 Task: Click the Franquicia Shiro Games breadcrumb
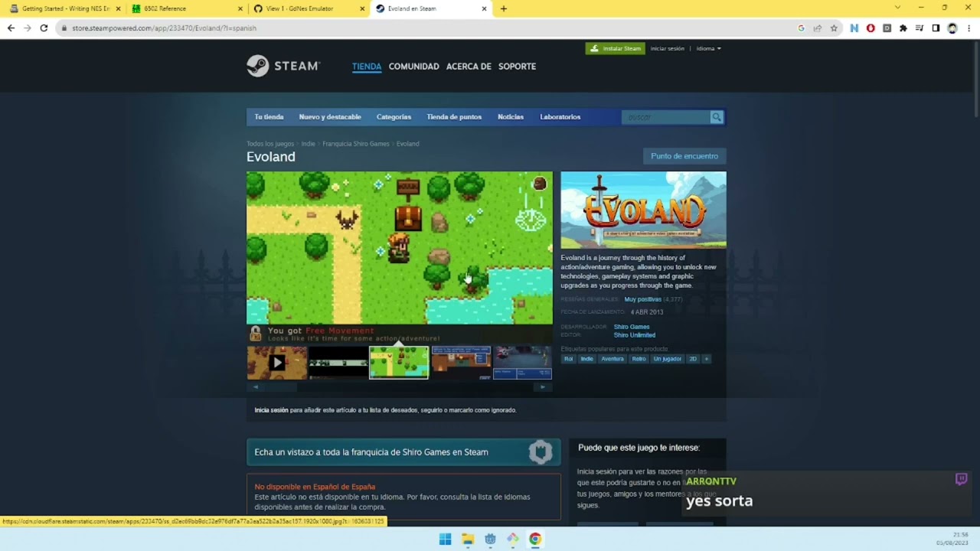356,144
